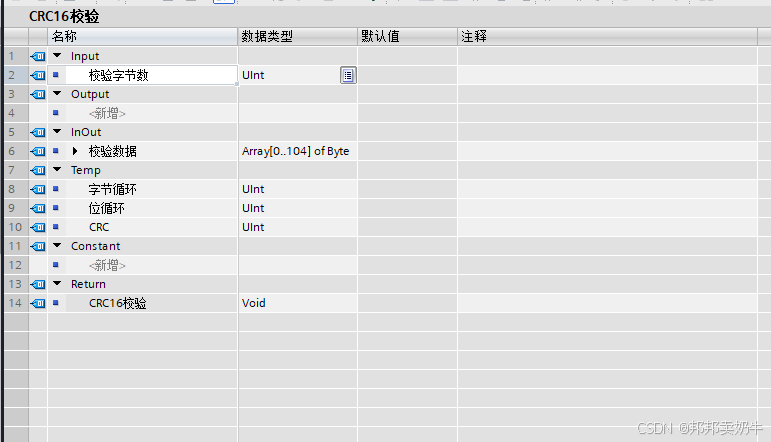Click the tag icon of InOut row
The height and width of the screenshot is (442, 771).
click(38, 132)
